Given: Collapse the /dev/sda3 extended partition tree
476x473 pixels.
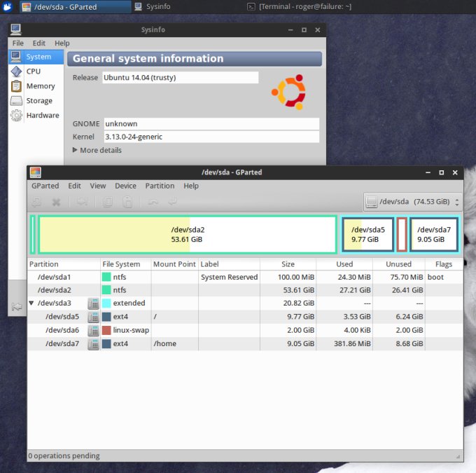Looking at the screenshot, I should pos(31,303).
